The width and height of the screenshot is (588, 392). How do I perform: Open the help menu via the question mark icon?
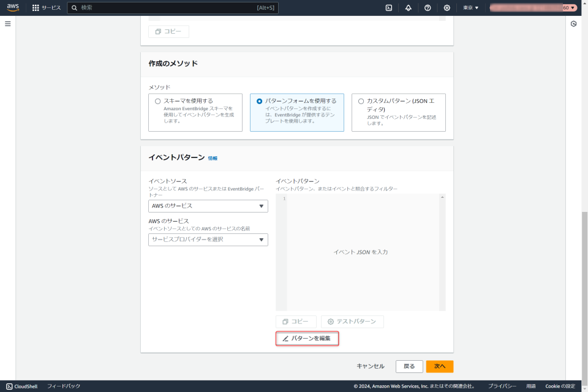[427, 8]
